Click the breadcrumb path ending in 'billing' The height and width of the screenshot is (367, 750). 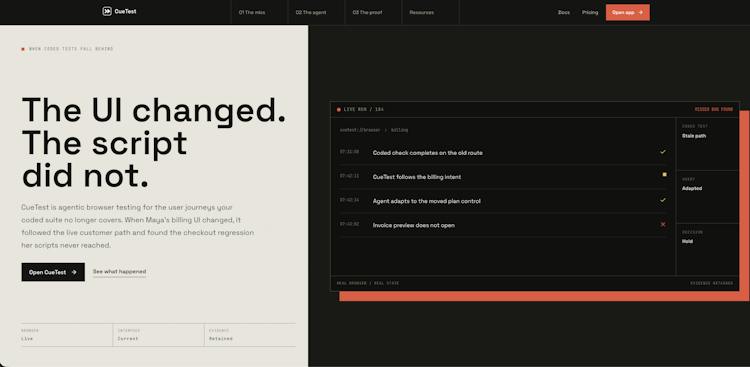[x=374, y=130]
